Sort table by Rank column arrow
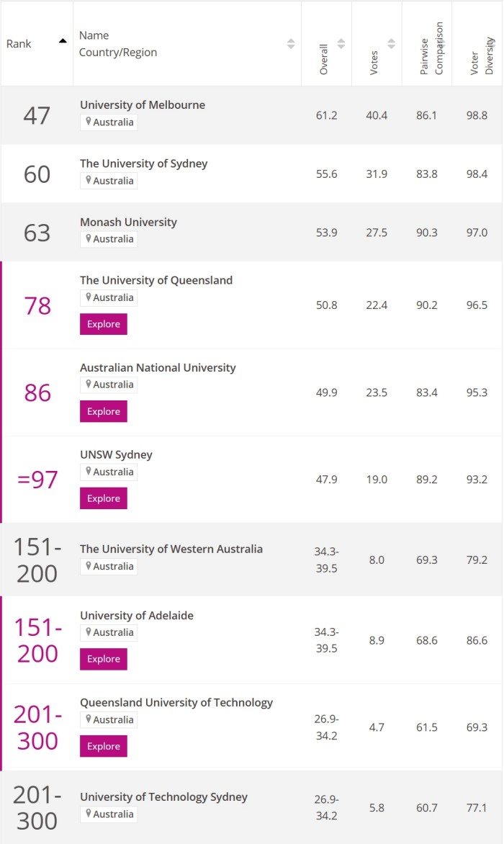Screen dimensions: 504x844 pyautogui.click(x=63, y=41)
